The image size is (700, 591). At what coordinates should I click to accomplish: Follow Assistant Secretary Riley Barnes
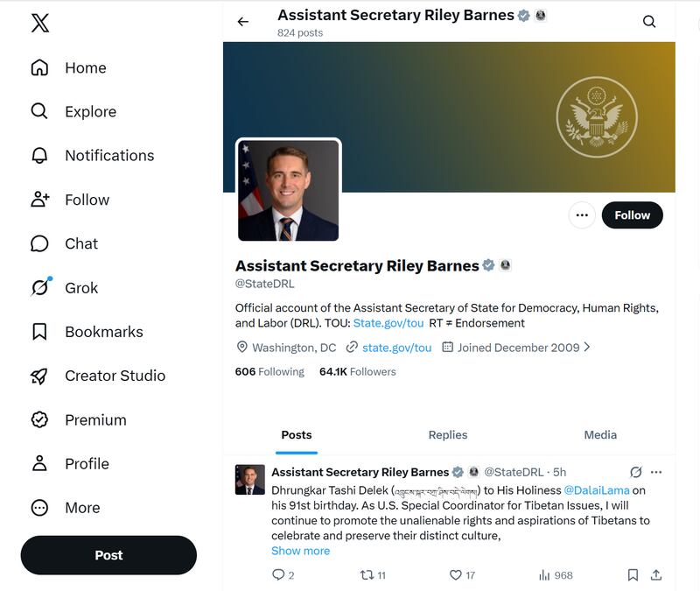(x=632, y=215)
